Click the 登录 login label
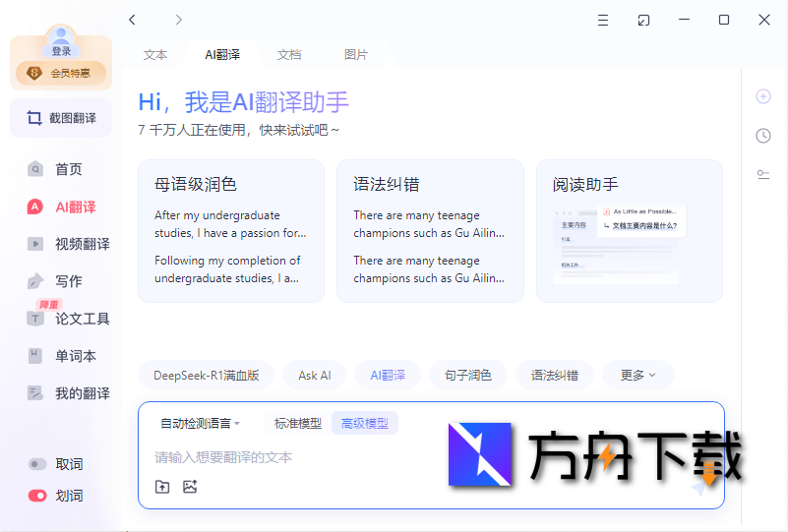Viewport: 788px width, 532px height. [61, 51]
